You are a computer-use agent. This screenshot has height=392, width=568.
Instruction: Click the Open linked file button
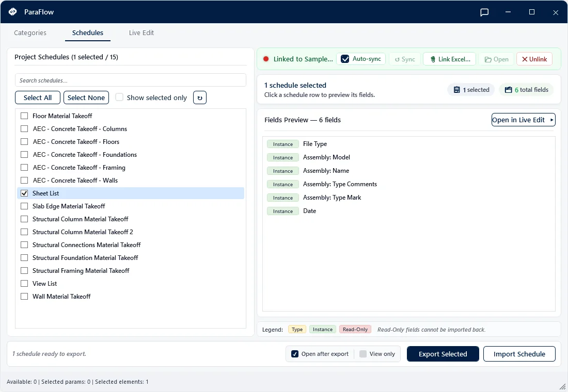coord(496,59)
